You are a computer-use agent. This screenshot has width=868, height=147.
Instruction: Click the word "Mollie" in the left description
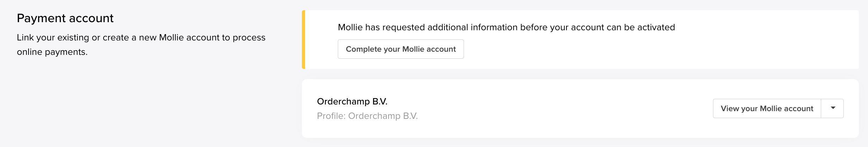[x=172, y=38]
